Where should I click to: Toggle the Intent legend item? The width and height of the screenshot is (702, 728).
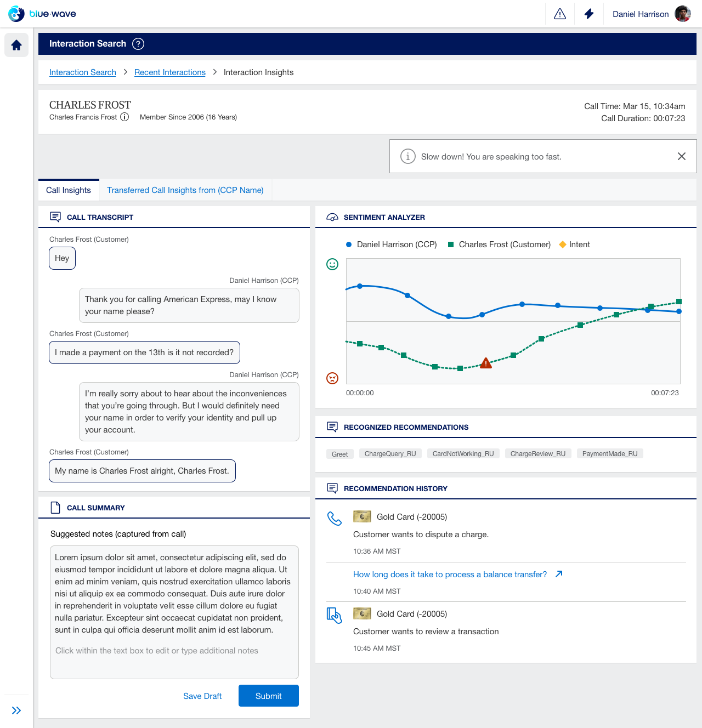574,244
